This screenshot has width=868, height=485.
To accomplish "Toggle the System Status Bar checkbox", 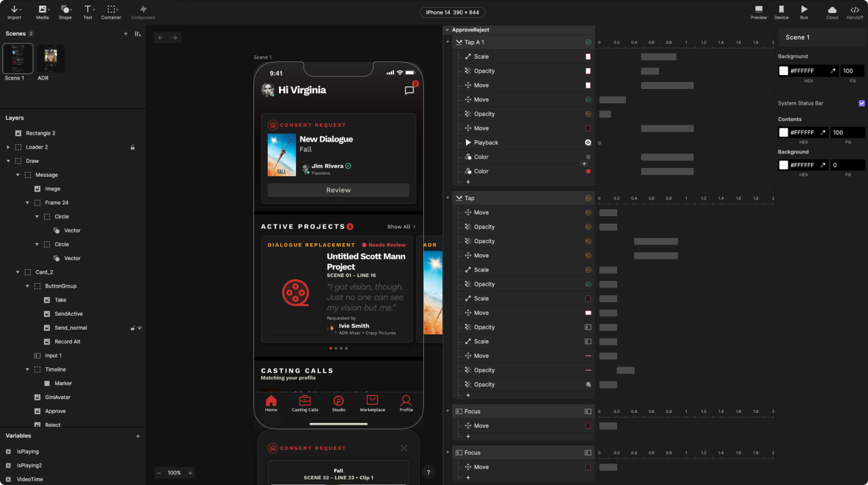I will [861, 103].
